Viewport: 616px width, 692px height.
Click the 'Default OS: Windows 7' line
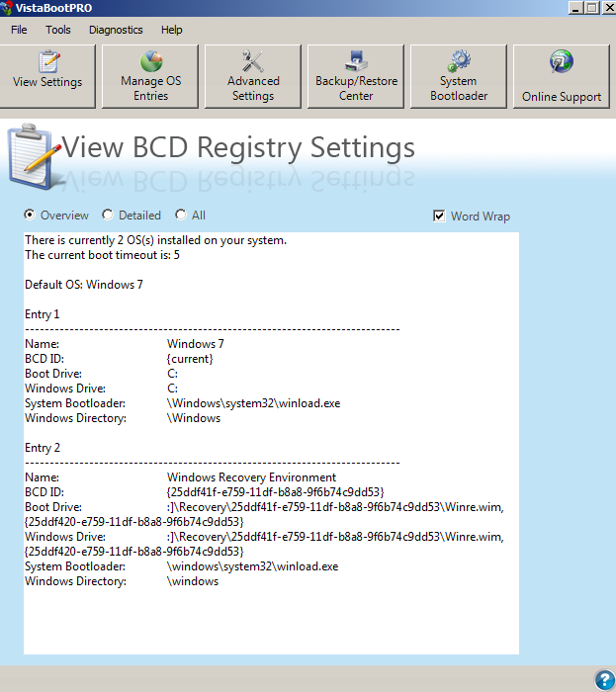pyautogui.click(x=84, y=285)
